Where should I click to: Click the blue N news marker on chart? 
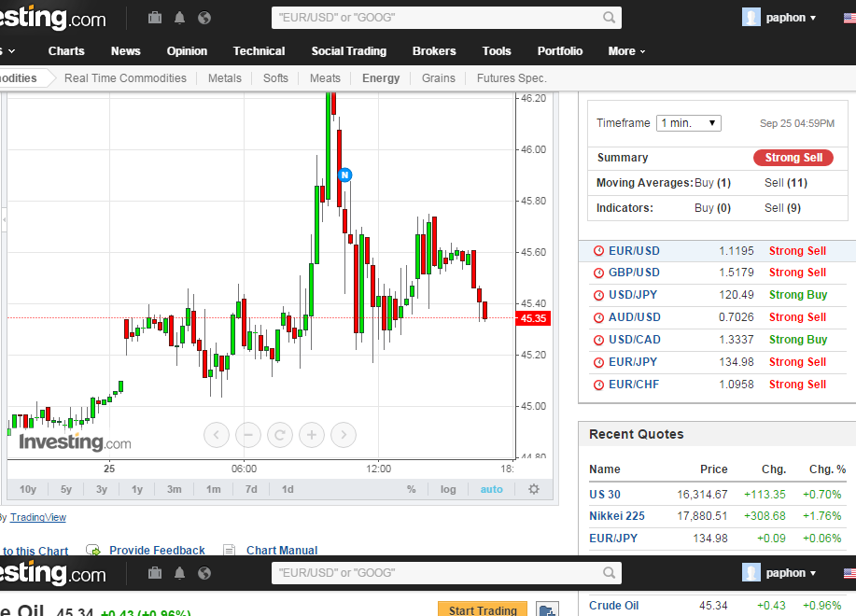tap(344, 175)
